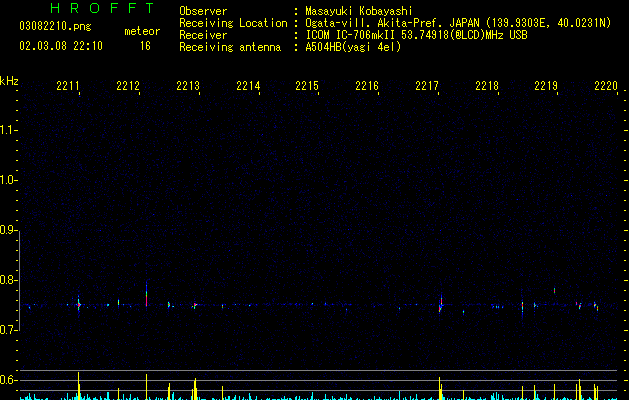The image size is (629, 400).
Task: Click time marker 2216
Action: (x=367, y=85)
